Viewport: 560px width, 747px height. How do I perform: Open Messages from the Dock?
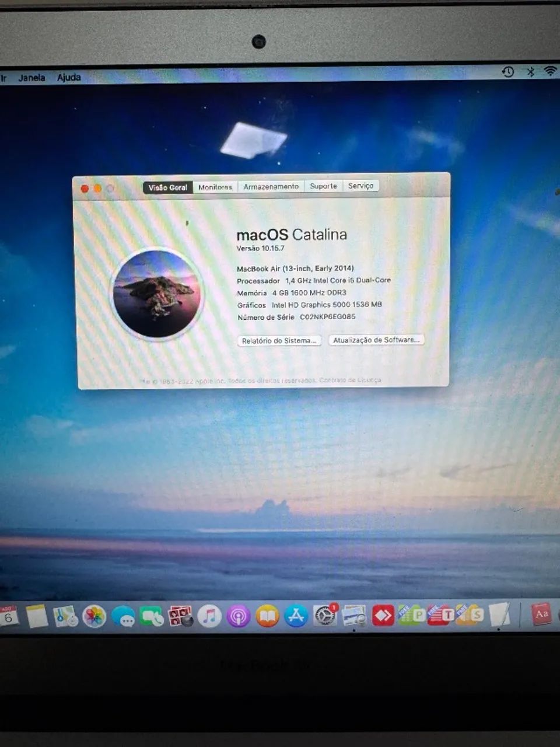pyautogui.click(x=123, y=616)
